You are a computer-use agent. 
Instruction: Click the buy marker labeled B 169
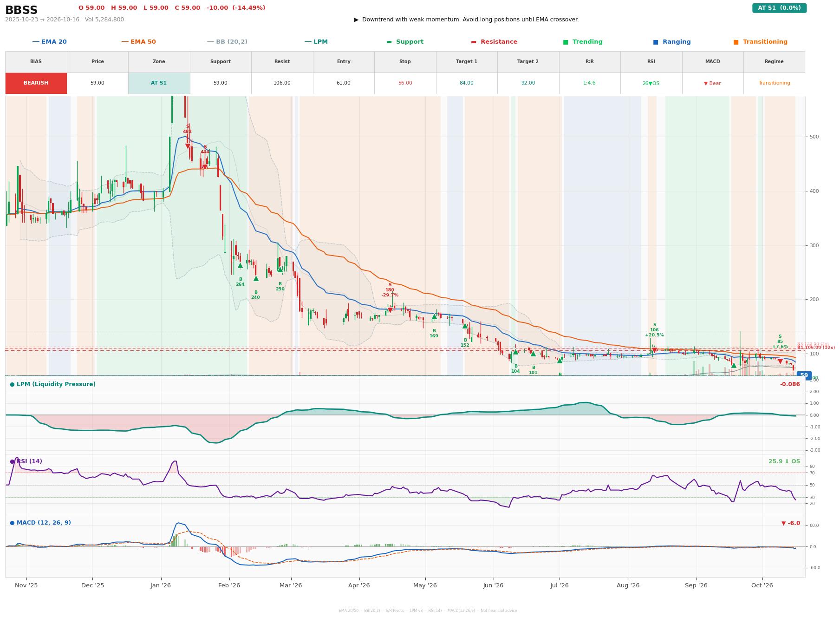pos(434,316)
